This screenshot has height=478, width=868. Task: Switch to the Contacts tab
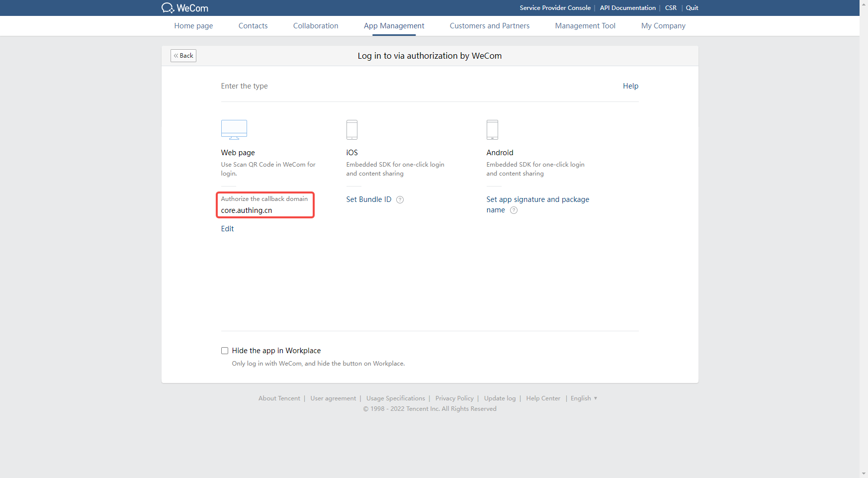[x=253, y=26]
